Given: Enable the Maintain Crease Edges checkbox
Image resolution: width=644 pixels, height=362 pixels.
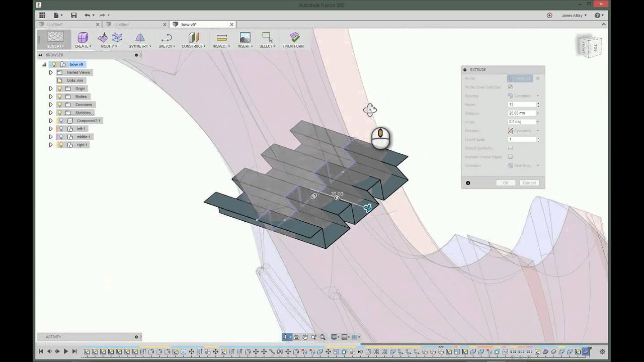Looking at the screenshot, I should coord(510,157).
